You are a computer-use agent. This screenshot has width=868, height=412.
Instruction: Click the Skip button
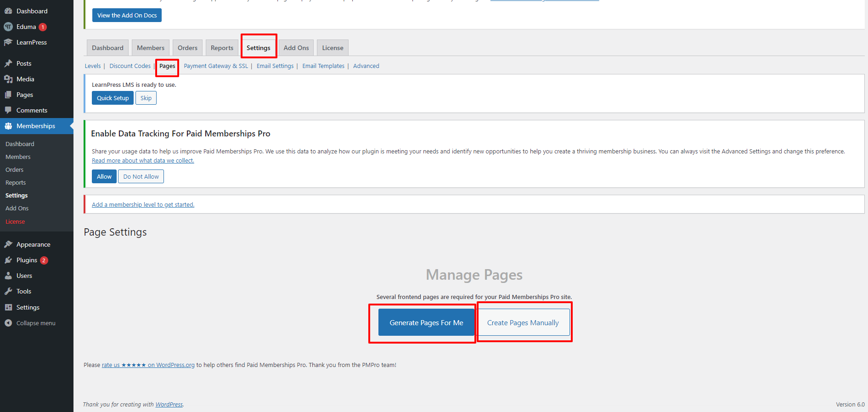click(x=146, y=98)
